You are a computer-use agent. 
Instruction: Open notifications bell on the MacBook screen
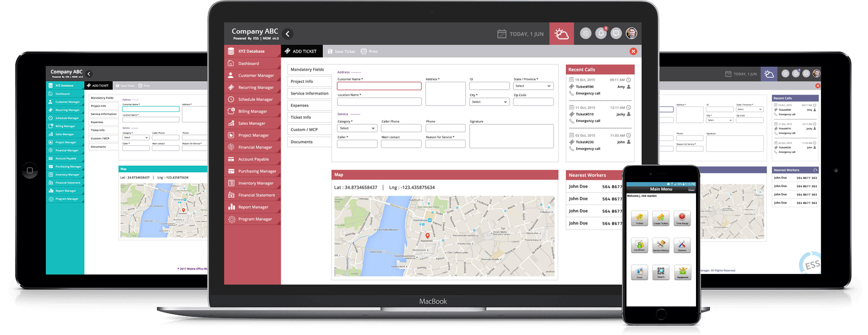click(x=601, y=34)
